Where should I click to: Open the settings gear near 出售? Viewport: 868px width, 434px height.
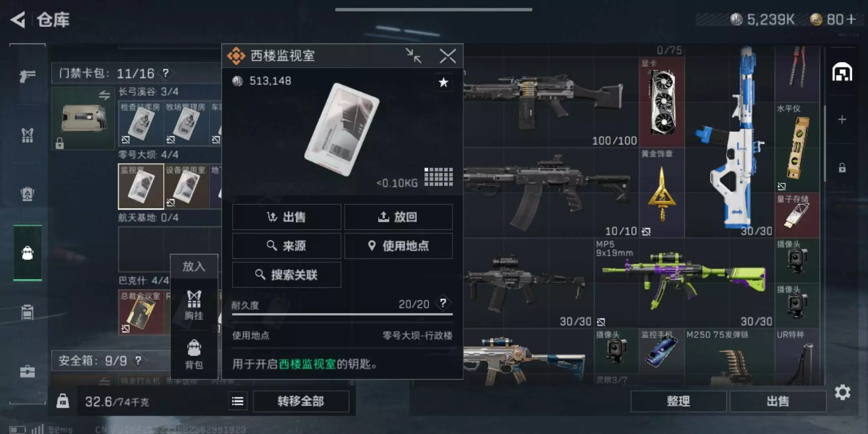coord(842,392)
